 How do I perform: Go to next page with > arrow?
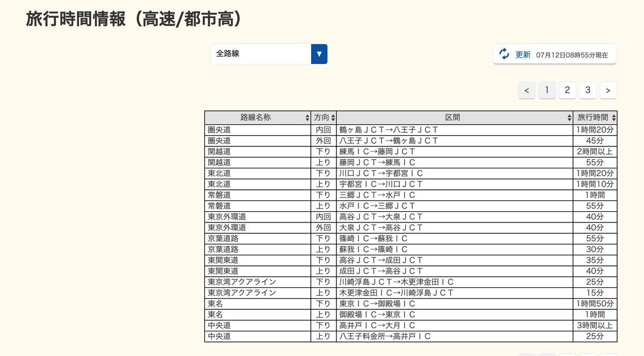(x=608, y=90)
